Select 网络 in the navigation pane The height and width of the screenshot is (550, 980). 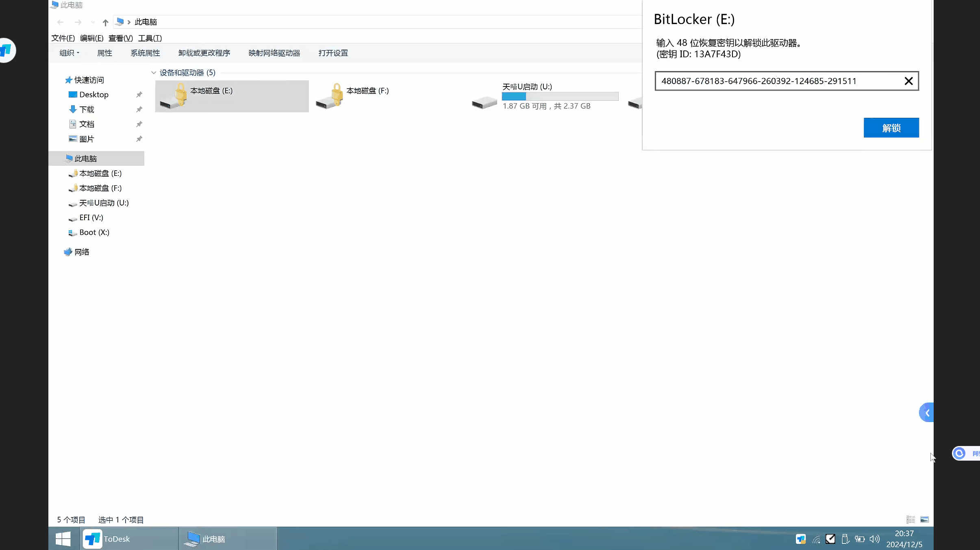point(82,252)
